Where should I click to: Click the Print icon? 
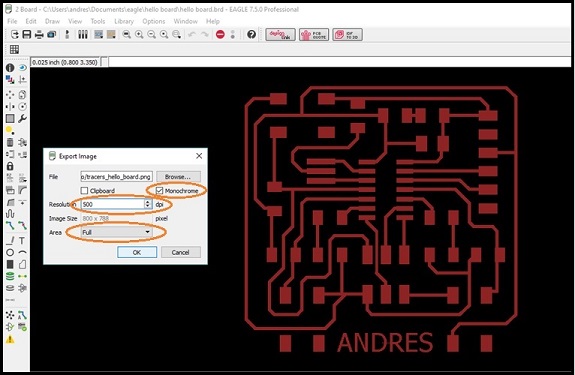[39, 35]
